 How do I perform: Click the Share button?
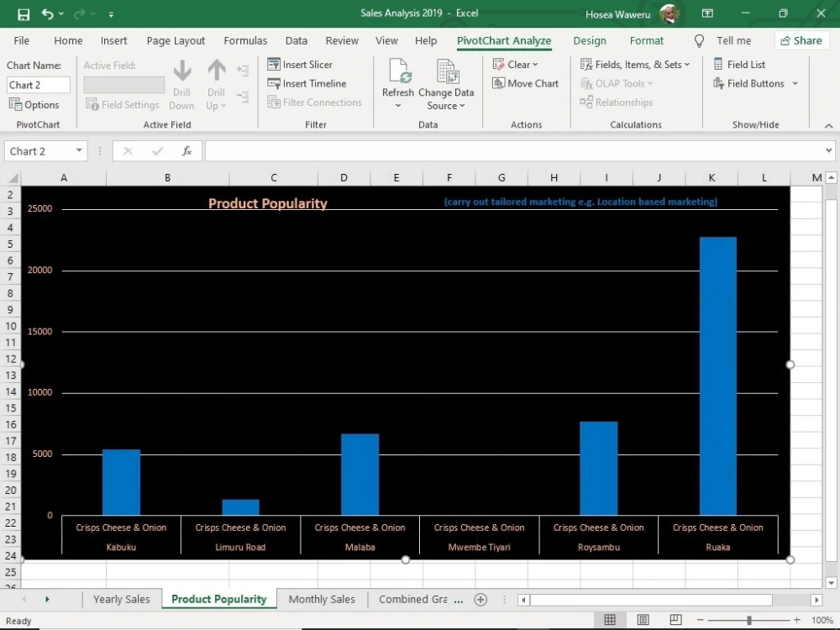coord(801,40)
